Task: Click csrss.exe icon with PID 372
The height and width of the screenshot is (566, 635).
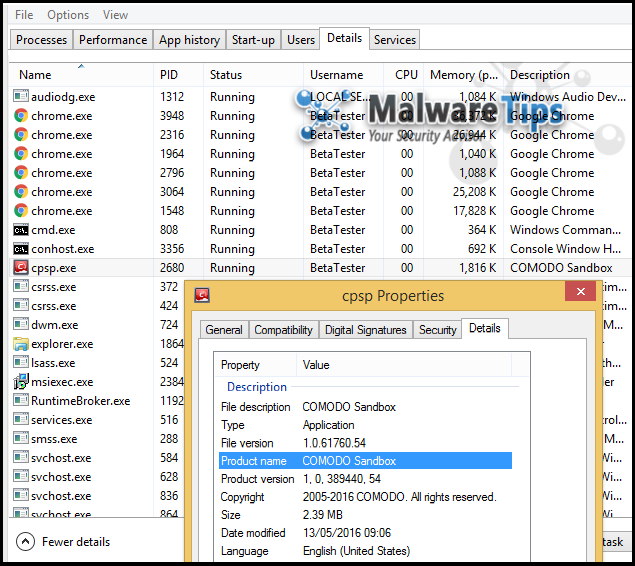Action: [x=21, y=287]
